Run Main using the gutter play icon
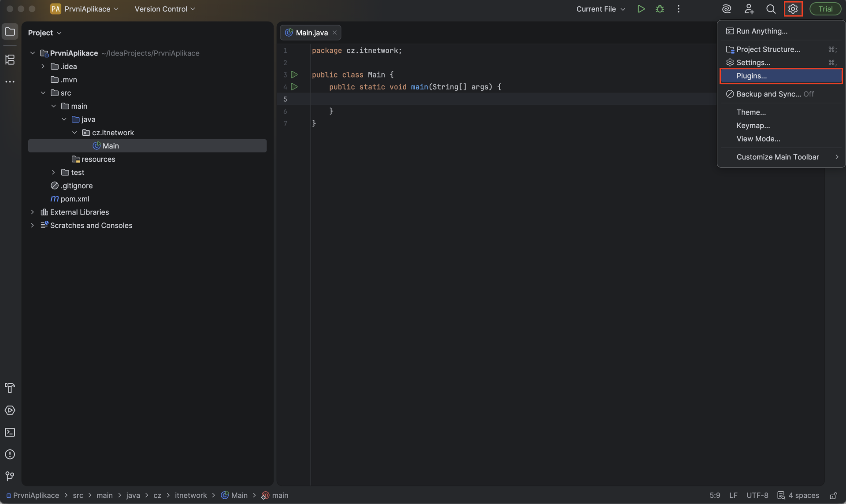The width and height of the screenshot is (846, 504). [294, 74]
